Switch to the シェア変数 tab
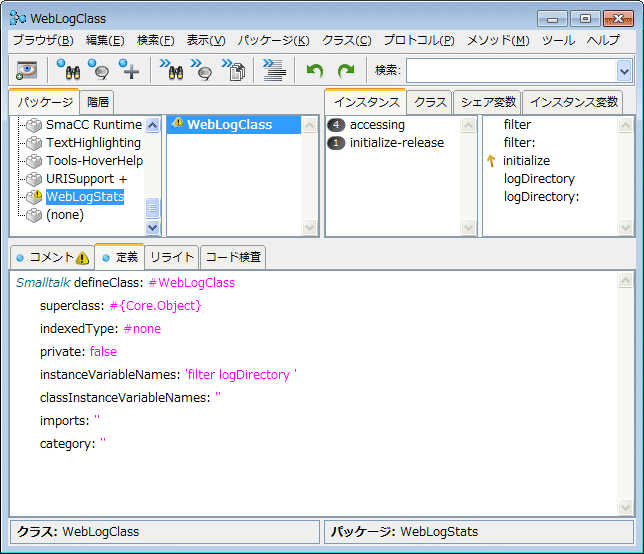Viewport: 644px width, 554px height. 487,102
